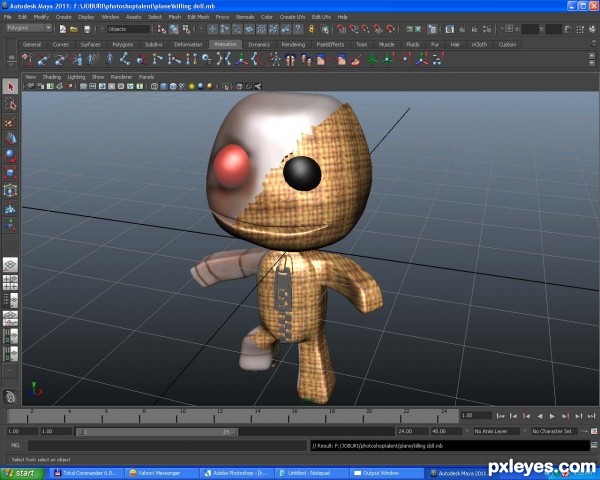Select the Universal Manipulator tool

click(x=10, y=191)
